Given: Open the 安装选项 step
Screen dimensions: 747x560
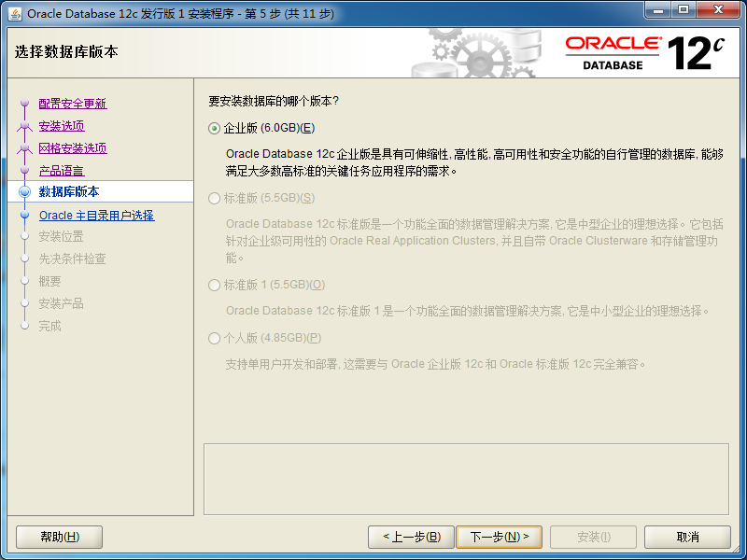Looking at the screenshot, I should [60, 125].
